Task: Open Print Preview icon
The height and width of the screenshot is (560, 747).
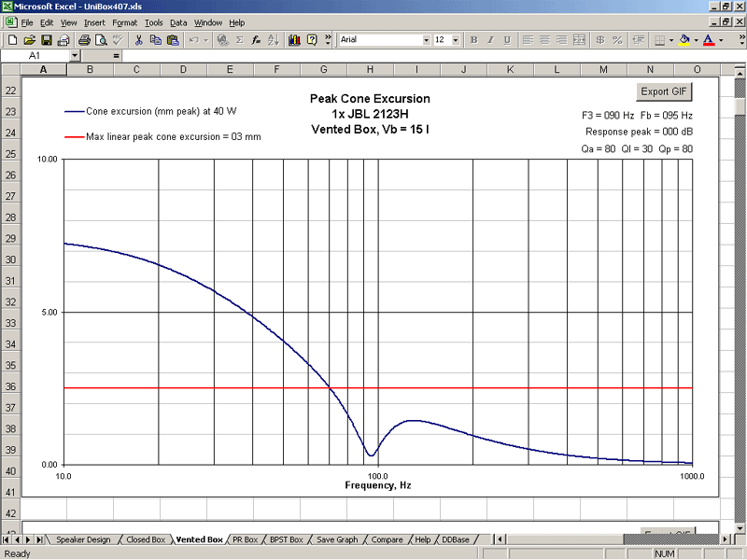Action: (x=101, y=40)
